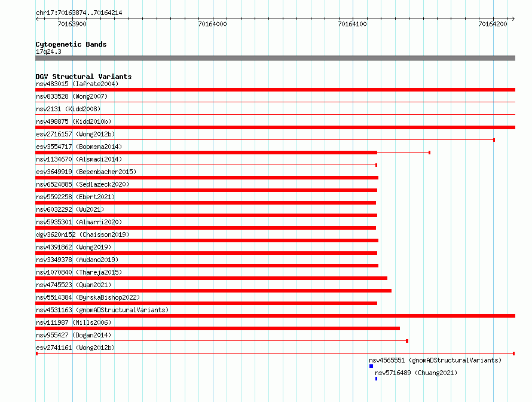Open esv2741161 (Wong2012b) label
Screen dimensions: 532x402
[75, 348]
